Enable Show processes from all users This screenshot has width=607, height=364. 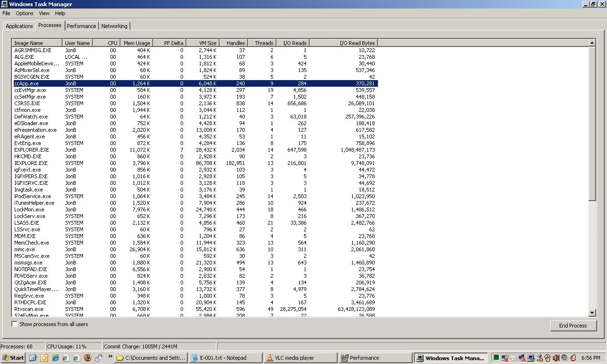[15, 324]
